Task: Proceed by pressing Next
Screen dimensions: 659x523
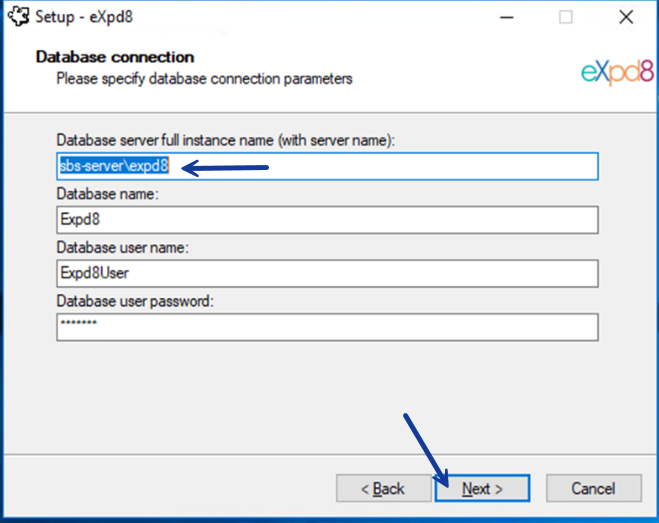Action: (x=482, y=489)
